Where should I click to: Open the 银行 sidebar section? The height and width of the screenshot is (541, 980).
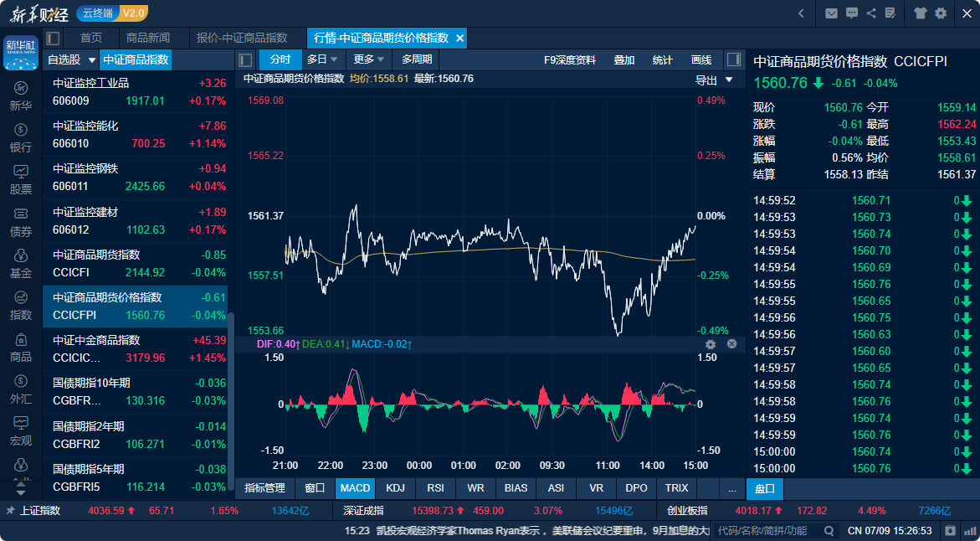pyautogui.click(x=21, y=138)
